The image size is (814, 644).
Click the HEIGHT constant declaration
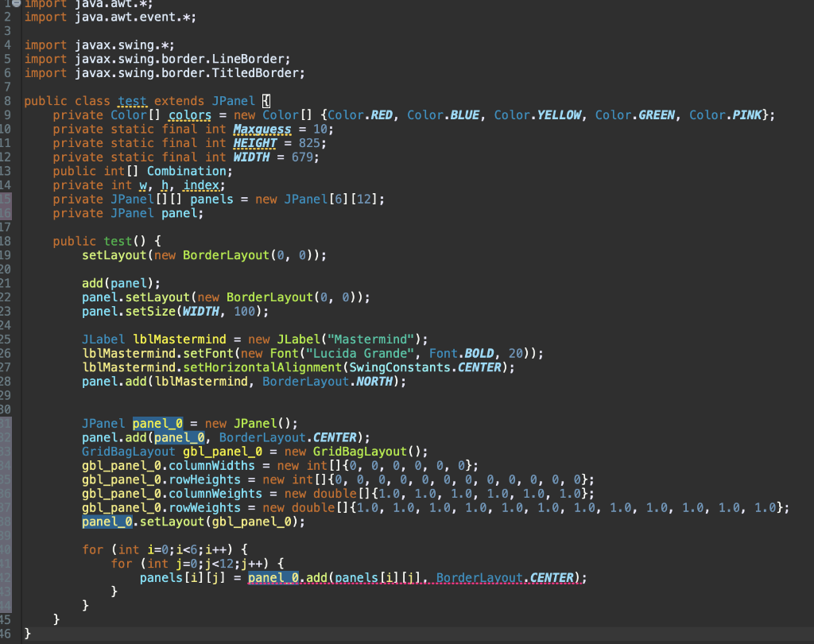[254, 142]
